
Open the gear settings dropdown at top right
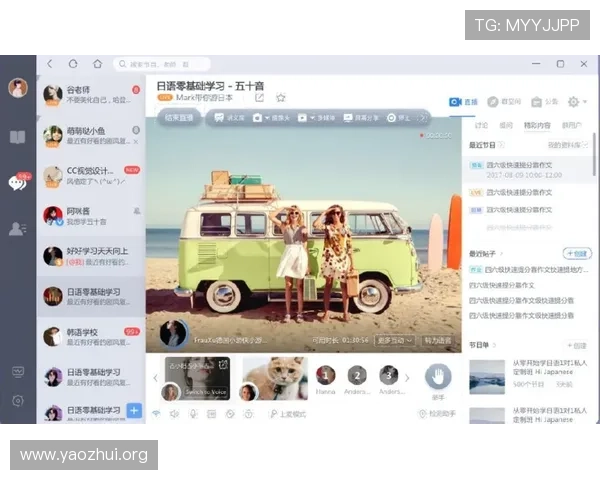coord(577,102)
